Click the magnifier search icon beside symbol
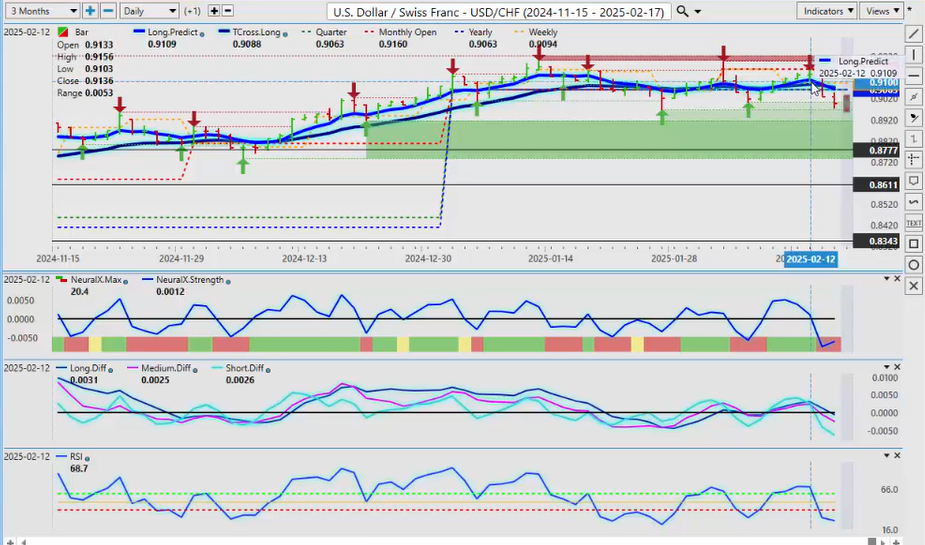The height and width of the screenshot is (545, 925). [682, 11]
